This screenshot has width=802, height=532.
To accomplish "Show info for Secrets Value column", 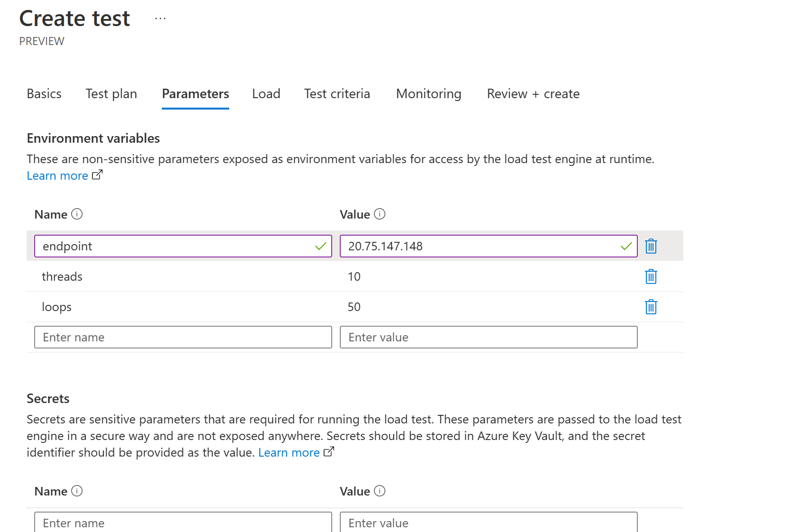I will 380,491.
